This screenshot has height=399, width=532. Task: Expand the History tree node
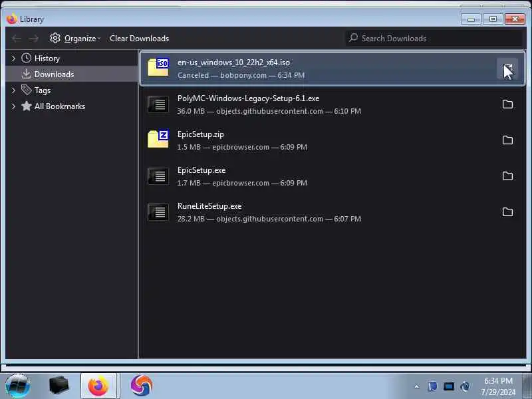click(13, 59)
